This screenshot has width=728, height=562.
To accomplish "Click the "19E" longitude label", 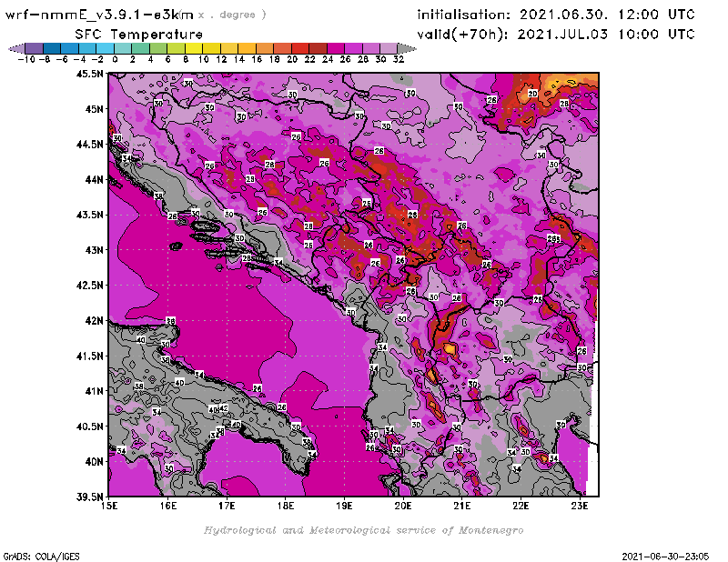I will coord(345,506).
